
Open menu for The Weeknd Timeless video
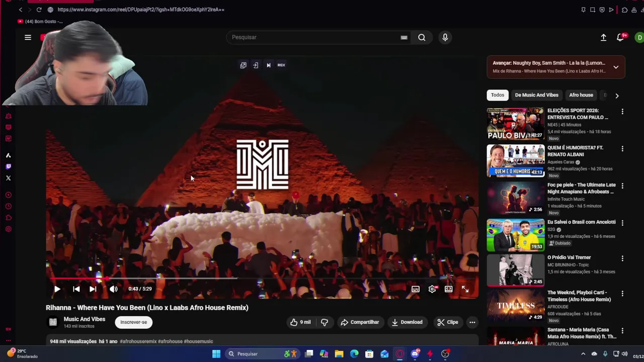tap(622, 294)
